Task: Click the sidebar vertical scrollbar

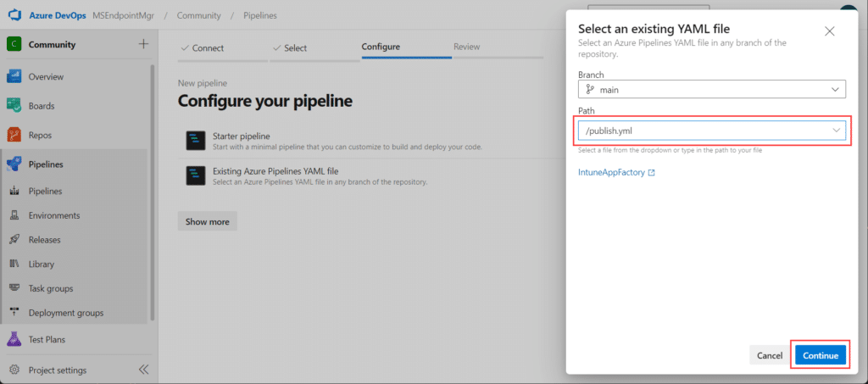Action: (153, 192)
